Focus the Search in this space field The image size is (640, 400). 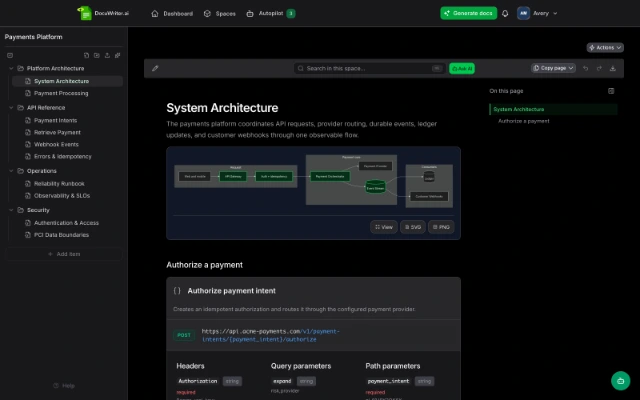(369, 68)
